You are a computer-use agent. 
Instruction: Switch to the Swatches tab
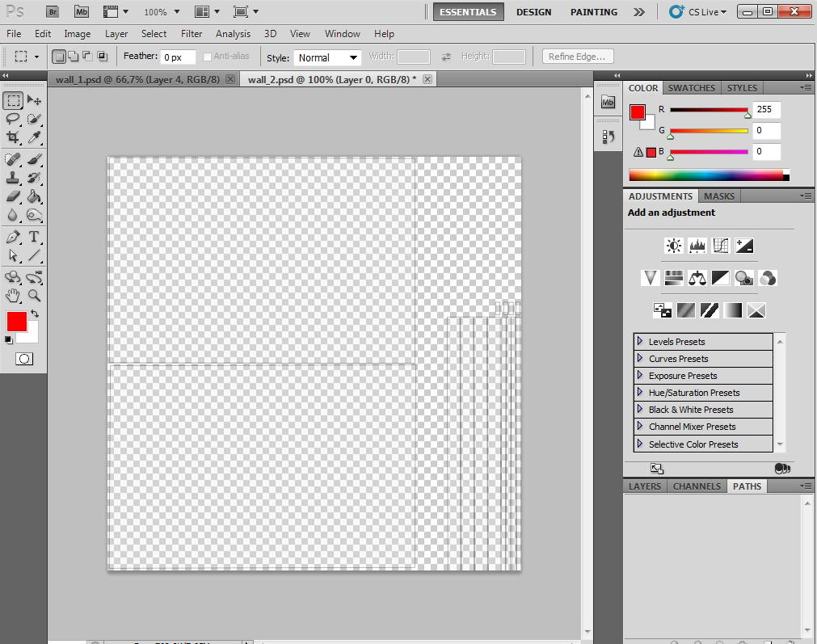[692, 87]
